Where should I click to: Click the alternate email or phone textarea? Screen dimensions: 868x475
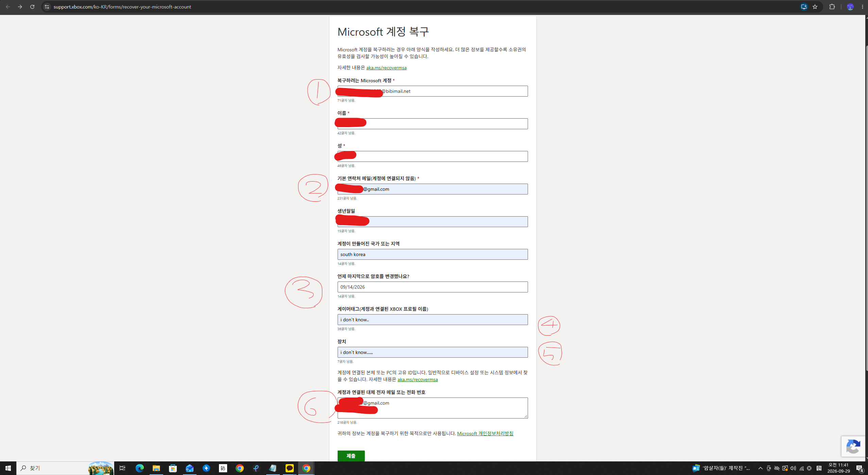tap(432, 408)
